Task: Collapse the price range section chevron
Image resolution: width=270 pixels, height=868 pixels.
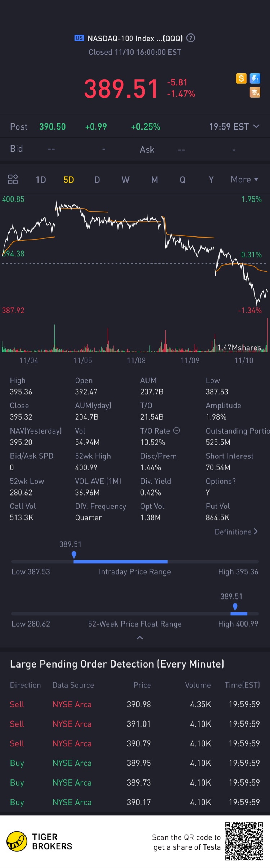Action: click(x=140, y=638)
